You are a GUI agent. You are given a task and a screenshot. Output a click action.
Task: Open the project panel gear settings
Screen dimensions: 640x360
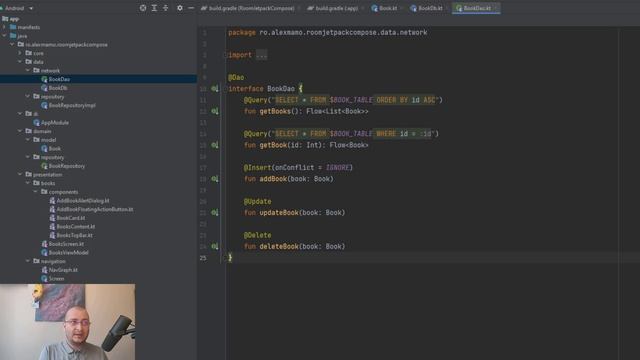click(180, 8)
